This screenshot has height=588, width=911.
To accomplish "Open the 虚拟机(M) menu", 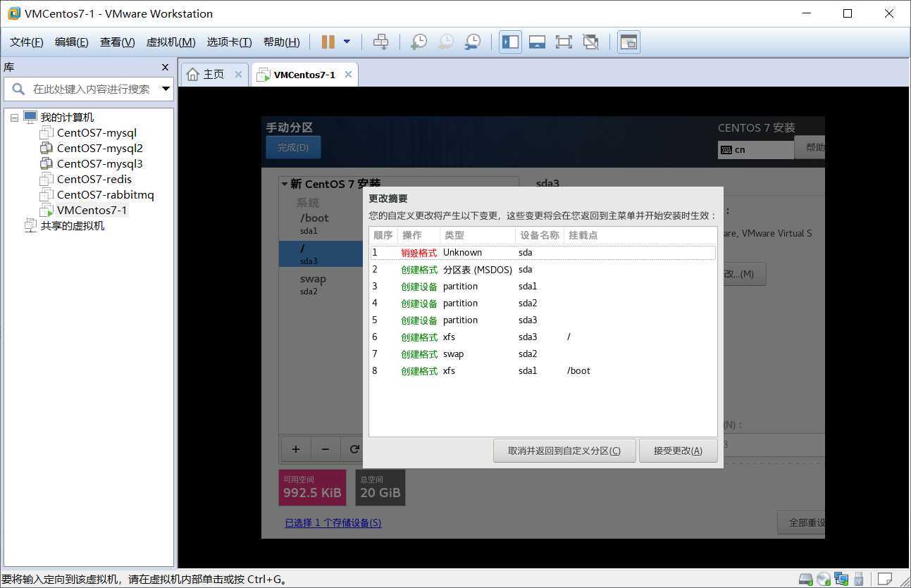I will (x=171, y=42).
